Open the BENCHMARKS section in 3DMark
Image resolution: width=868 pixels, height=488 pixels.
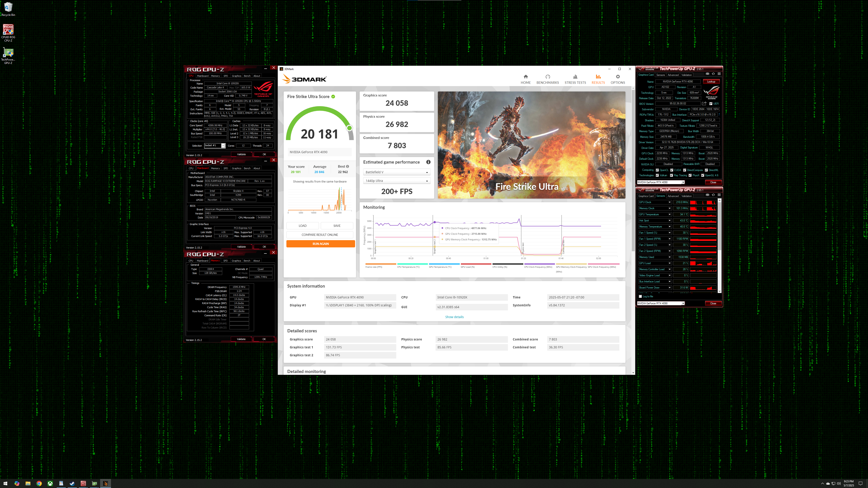(547, 79)
